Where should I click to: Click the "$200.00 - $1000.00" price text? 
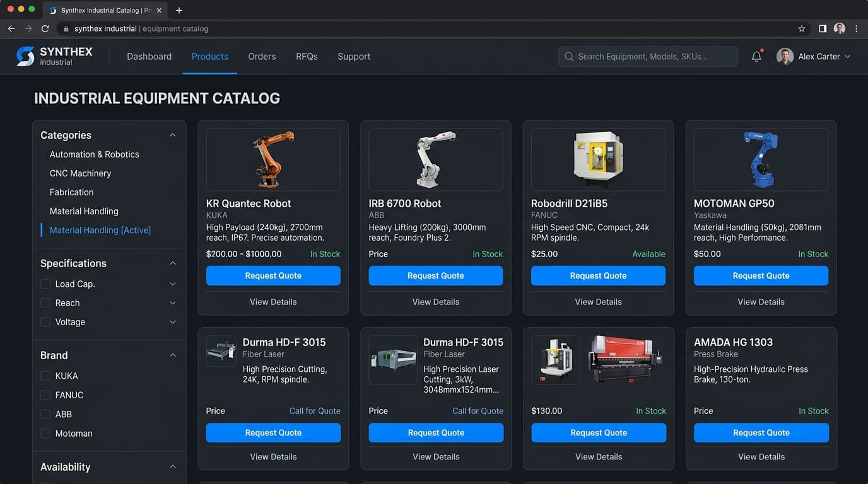click(x=243, y=254)
